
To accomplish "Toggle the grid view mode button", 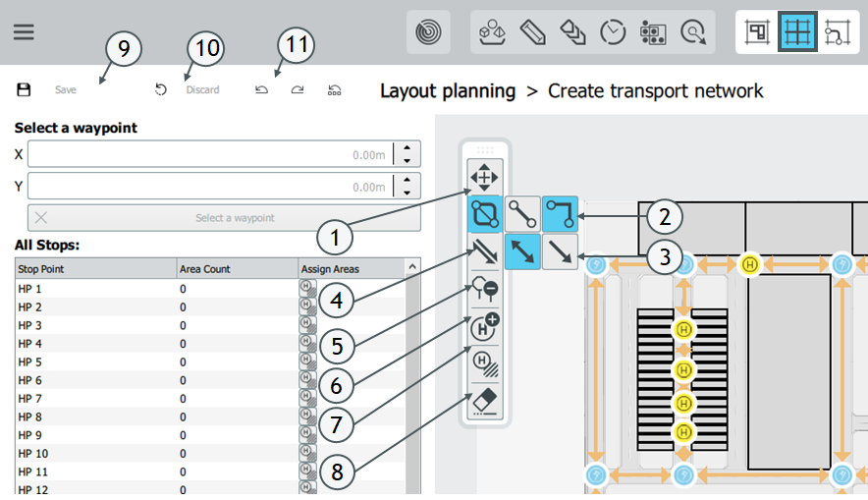I will tap(797, 32).
